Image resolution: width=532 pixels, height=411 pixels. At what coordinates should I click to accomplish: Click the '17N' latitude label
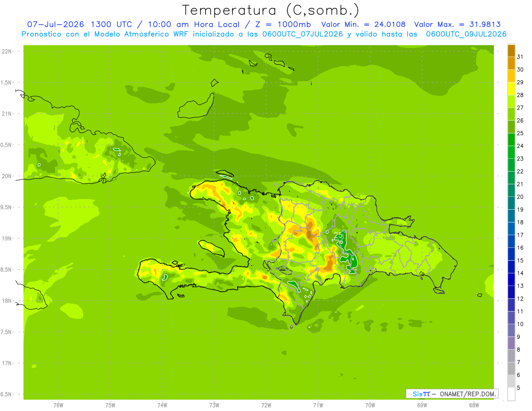click(x=7, y=363)
